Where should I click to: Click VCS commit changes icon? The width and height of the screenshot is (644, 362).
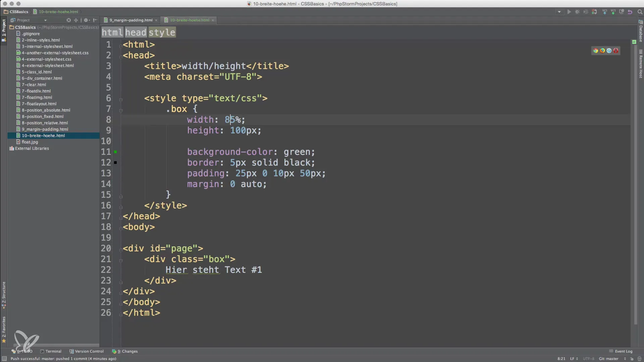[x=613, y=12]
